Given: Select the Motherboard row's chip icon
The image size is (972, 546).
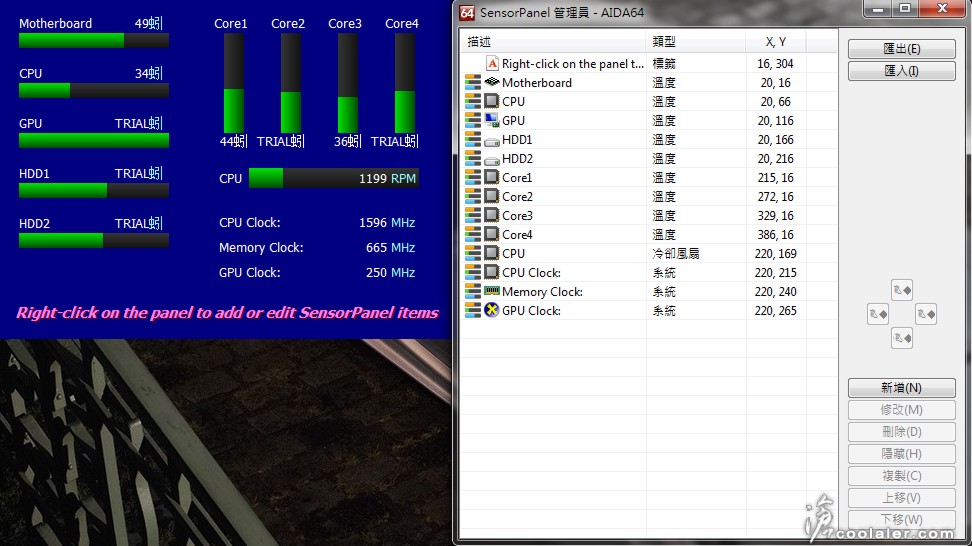Looking at the screenshot, I should (492, 82).
